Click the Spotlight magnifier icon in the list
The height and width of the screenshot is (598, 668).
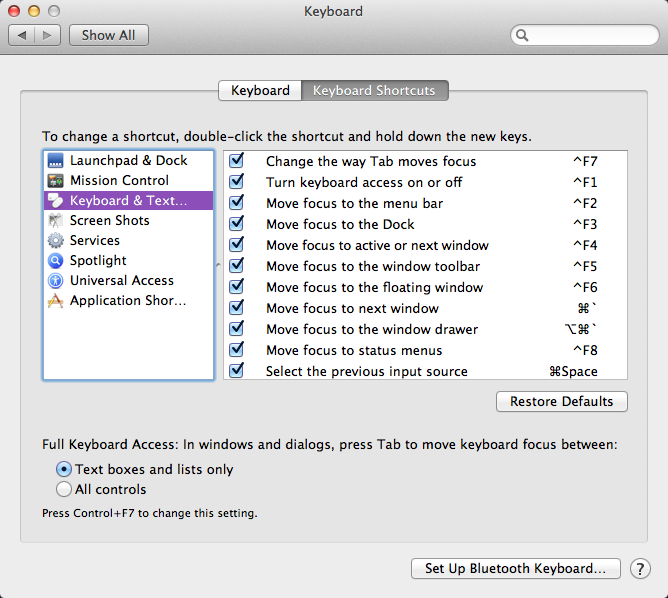pos(55,261)
